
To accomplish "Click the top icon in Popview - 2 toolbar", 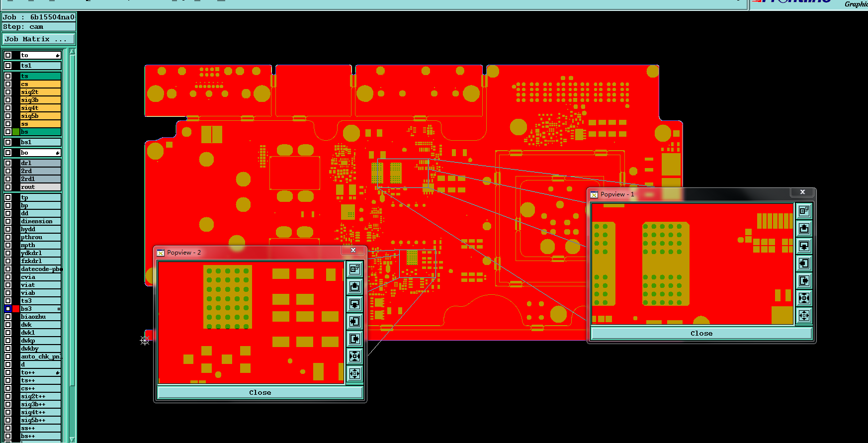I will click(354, 269).
